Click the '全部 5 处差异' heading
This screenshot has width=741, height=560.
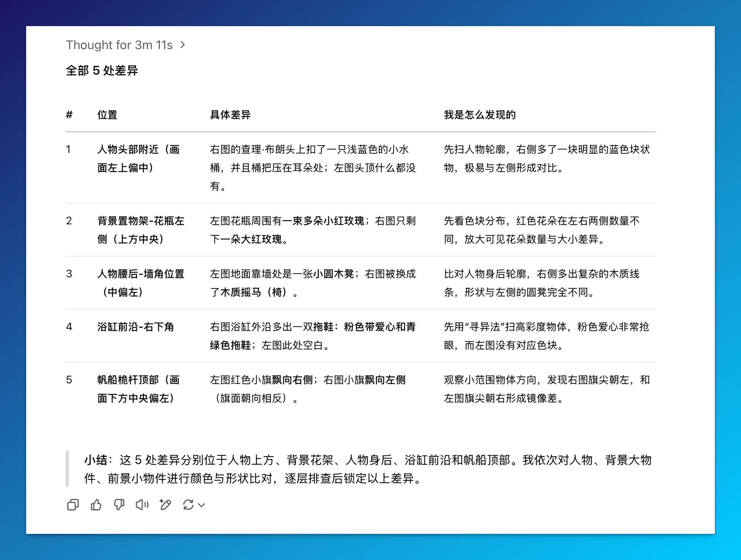(x=102, y=71)
